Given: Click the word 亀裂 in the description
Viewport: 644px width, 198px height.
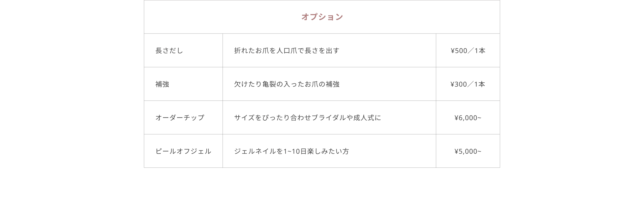Looking at the screenshot, I should tap(269, 84).
